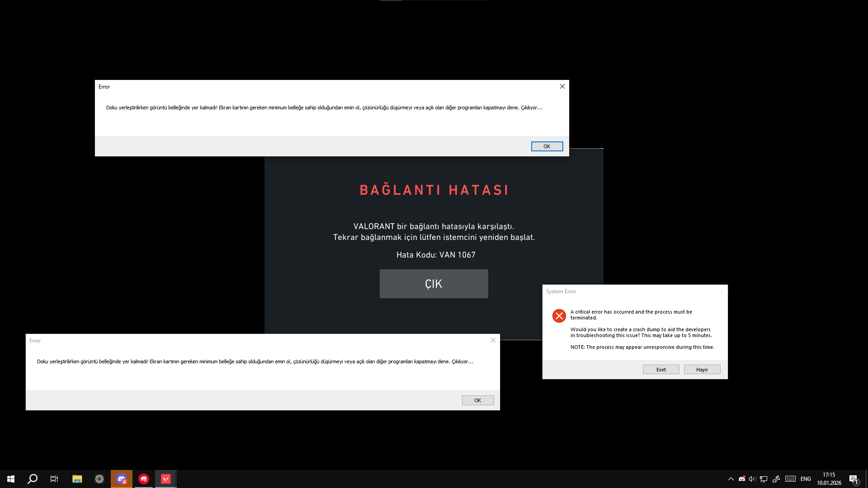Image resolution: width=868 pixels, height=488 pixels.
Task: Click the 'A critical error has occurred' text
Action: click(x=631, y=315)
